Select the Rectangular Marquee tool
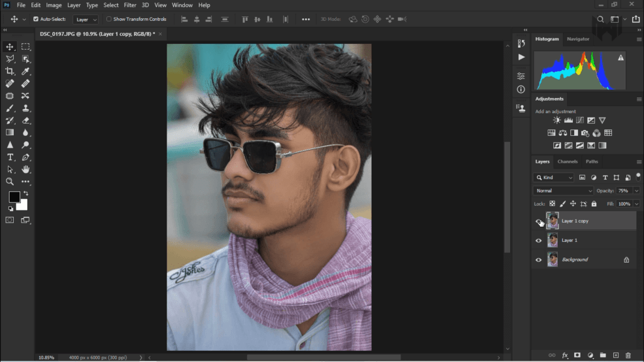 [x=25, y=47]
